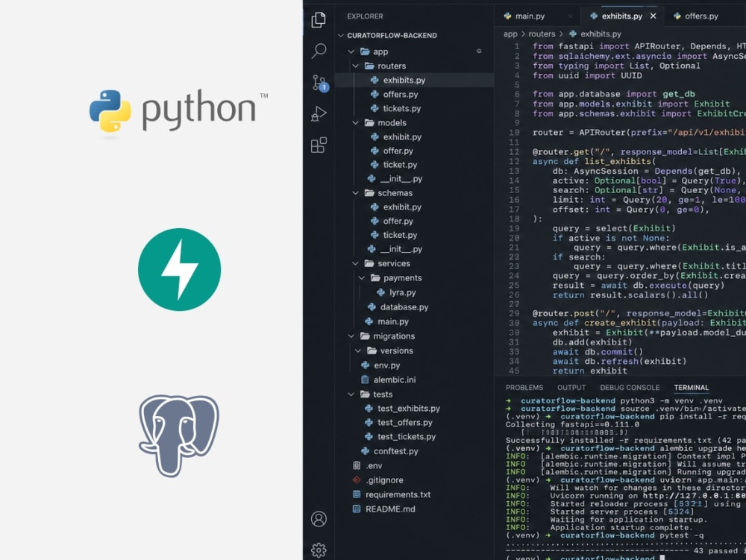
Task: Open test_tickets.py file
Action: point(407,437)
